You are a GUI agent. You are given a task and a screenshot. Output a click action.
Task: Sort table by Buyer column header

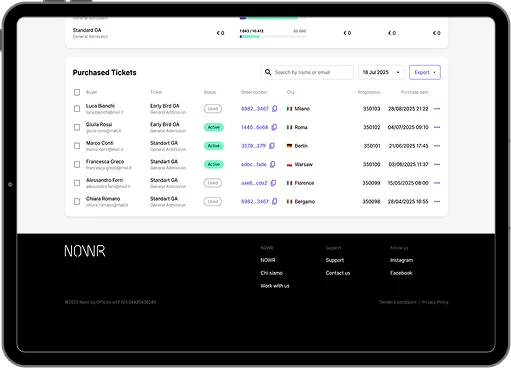click(x=91, y=92)
